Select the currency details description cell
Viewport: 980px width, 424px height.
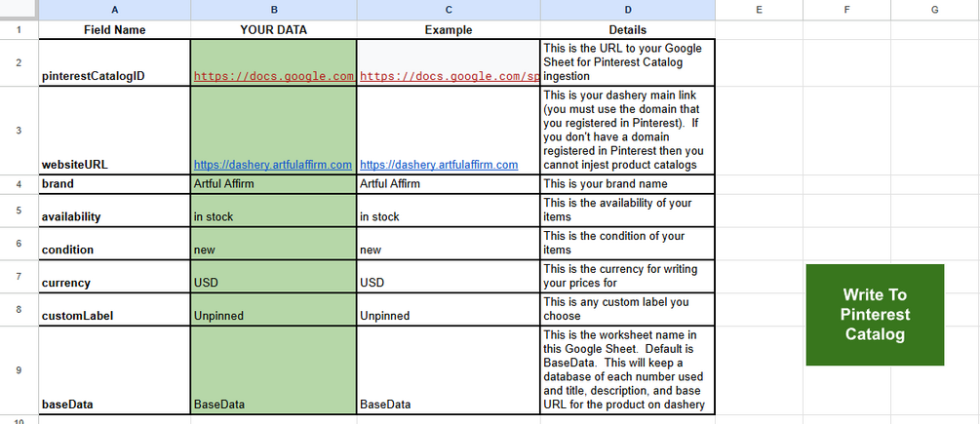(x=628, y=276)
